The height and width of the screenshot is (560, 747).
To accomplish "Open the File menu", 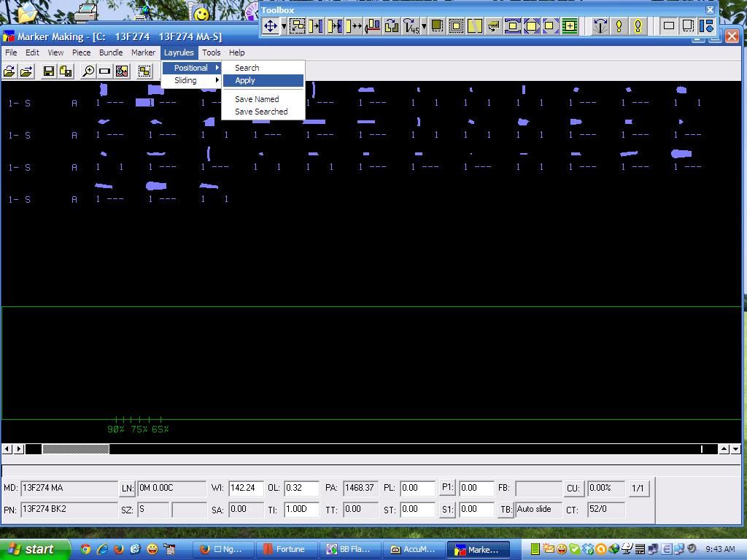I will (x=11, y=52).
